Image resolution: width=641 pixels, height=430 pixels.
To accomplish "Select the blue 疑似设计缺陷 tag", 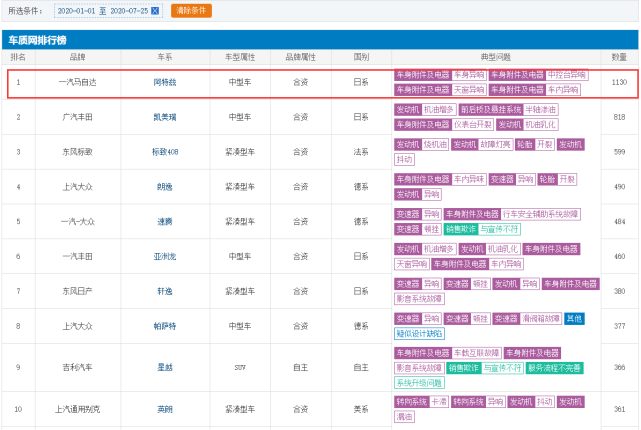I will click(419, 334).
